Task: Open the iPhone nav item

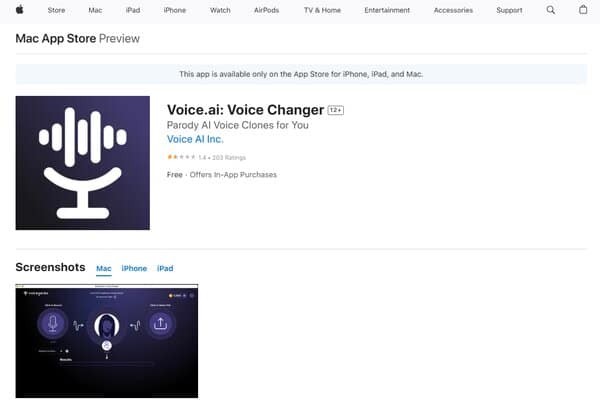Action: 174,10
